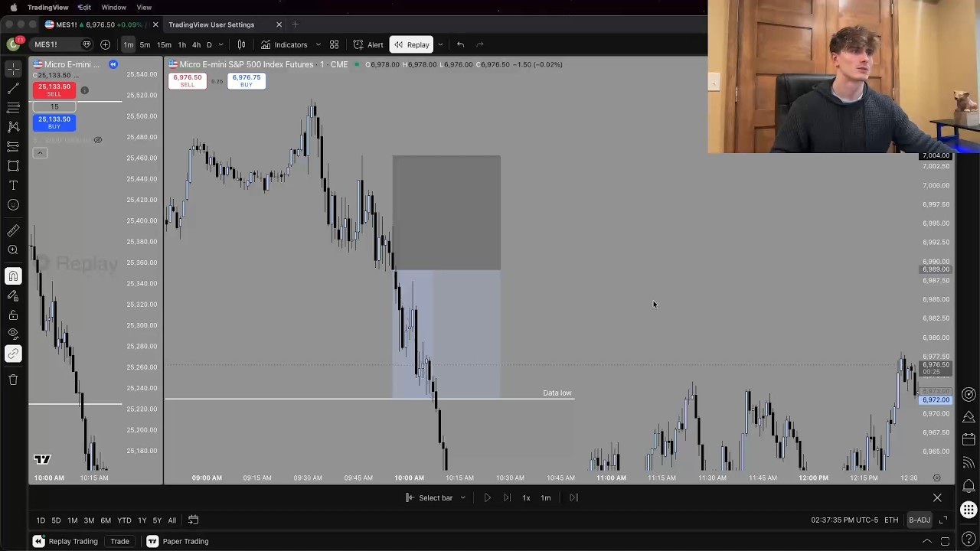Expand the Select bar dropdown

pyautogui.click(x=436, y=497)
